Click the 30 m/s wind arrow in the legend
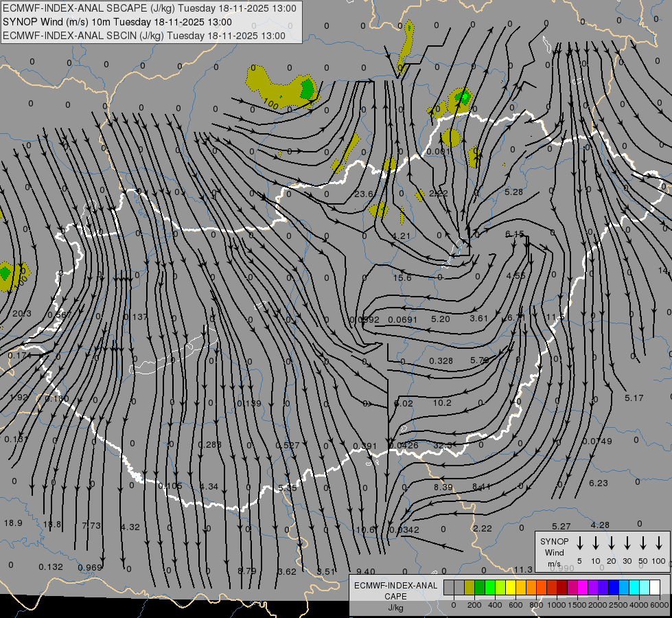The height and width of the screenshot is (618, 672). (627, 543)
